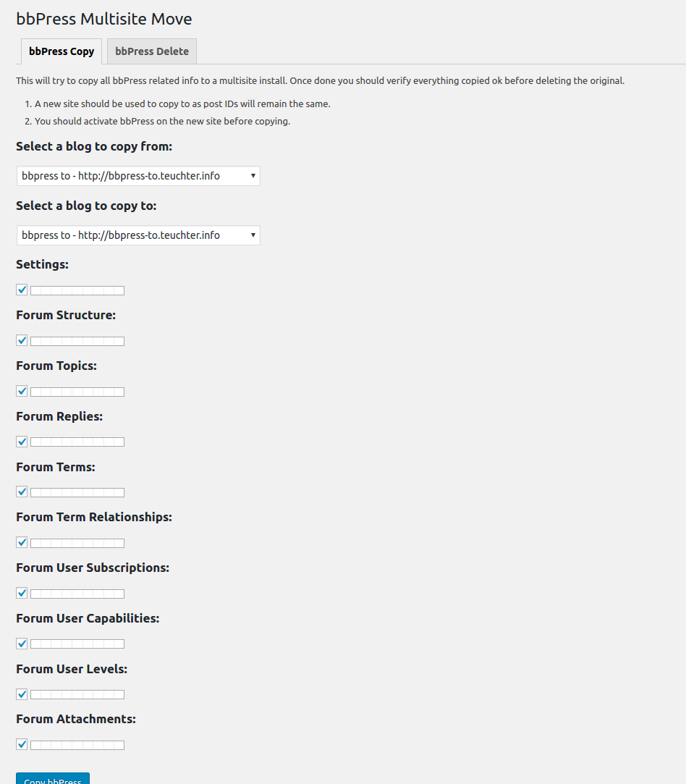686x784 pixels.
Task: Open the copy from blog dropdown
Action: coord(138,176)
